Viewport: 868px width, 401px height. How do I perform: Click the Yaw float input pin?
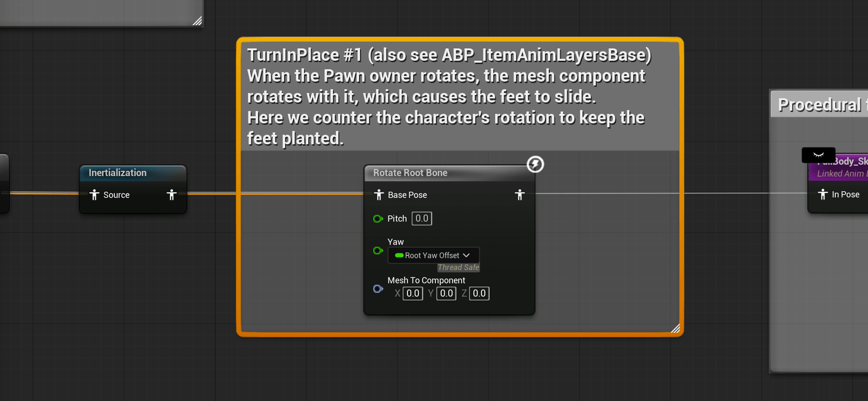378,250
